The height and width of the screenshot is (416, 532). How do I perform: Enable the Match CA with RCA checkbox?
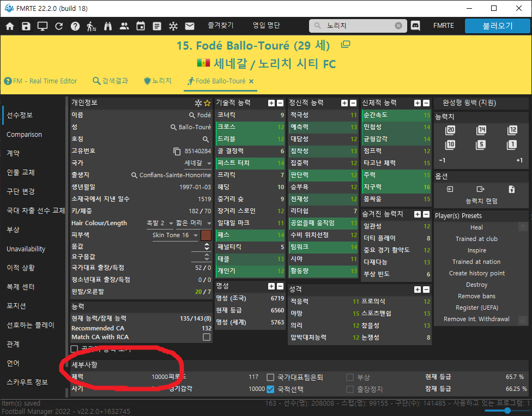pyautogui.click(x=207, y=337)
